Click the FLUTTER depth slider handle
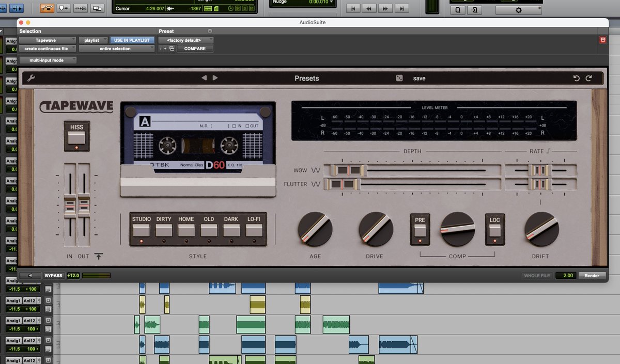The image size is (620, 364). click(343, 184)
